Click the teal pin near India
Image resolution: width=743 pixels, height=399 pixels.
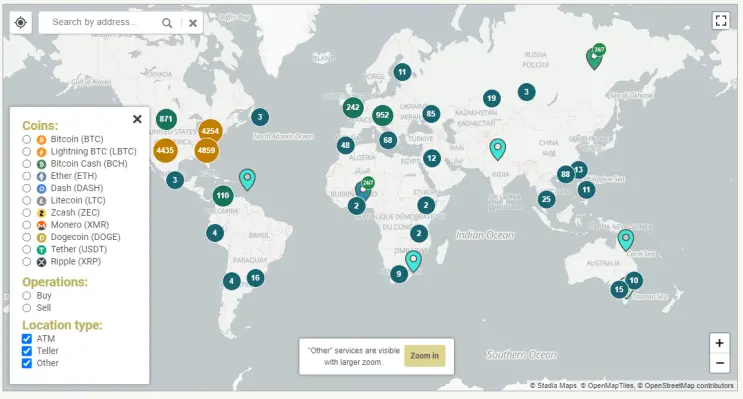click(498, 149)
